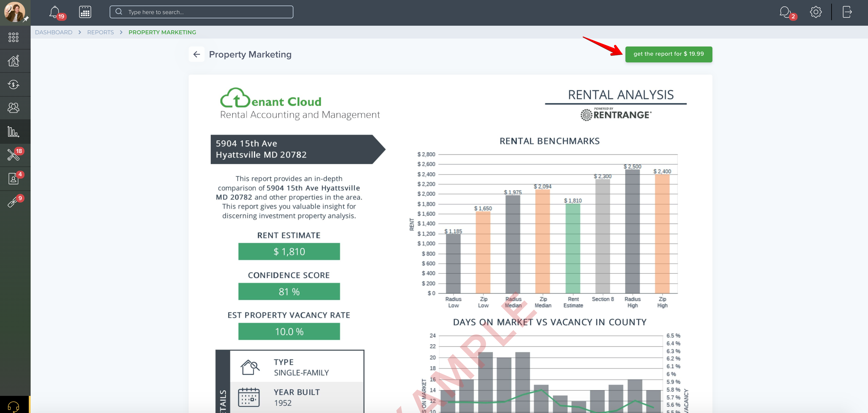This screenshot has height=413, width=868.
Task: Open the notifications bell with 19 alerts
Action: 55,12
